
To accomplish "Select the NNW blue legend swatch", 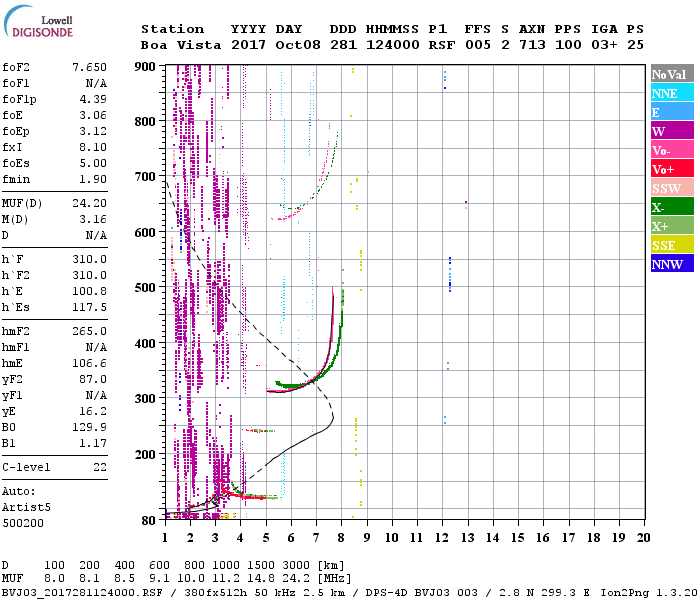I will (672, 264).
